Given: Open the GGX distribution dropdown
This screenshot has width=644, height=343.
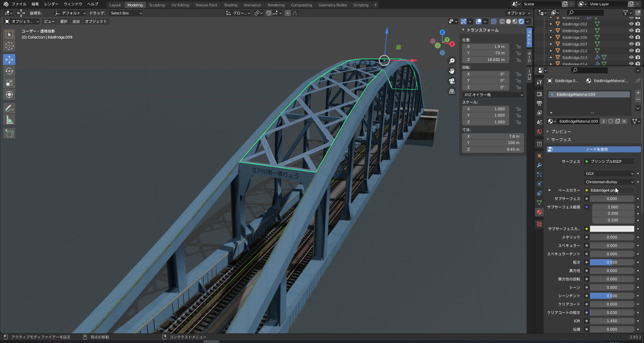Looking at the screenshot, I should click(x=609, y=174).
